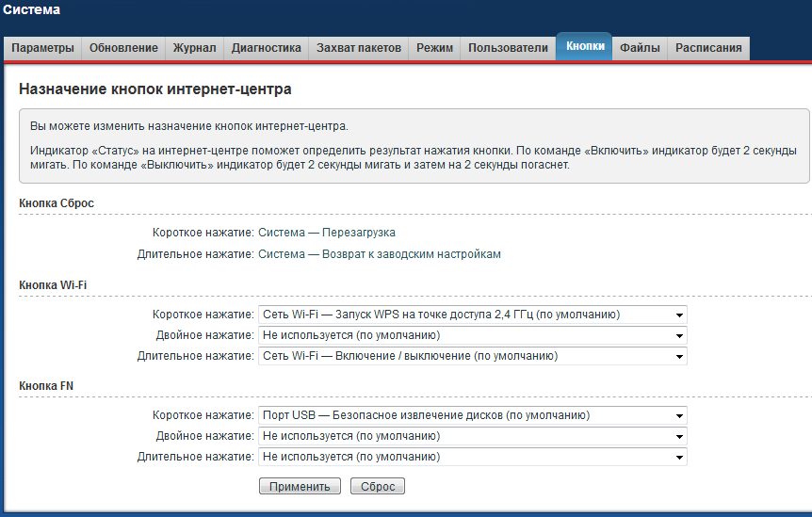Go to the Диагностика tab
The width and height of the screenshot is (812, 517).
(266, 48)
